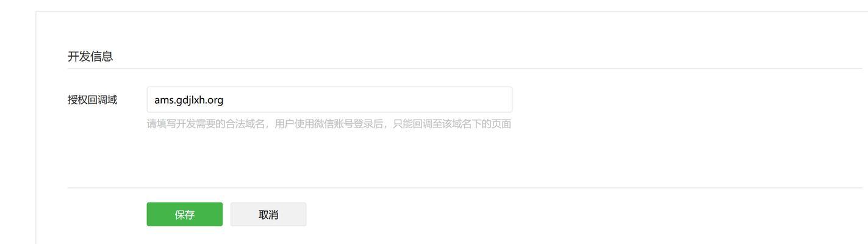Click the ams.gdjlxh.org text in the field
Image resolution: width=868 pixels, height=244 pixels.
pyautogui.click(x=188, y=100)
